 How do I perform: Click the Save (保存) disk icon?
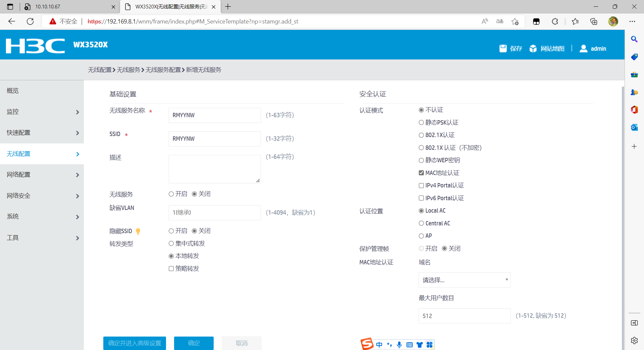pyautogui.click(x=503, y=49)
